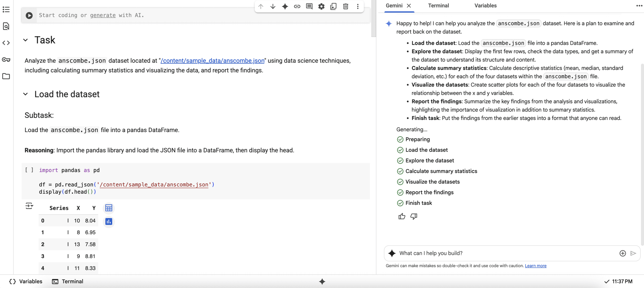Open the find and replace sidebar icon

(6, 26)
